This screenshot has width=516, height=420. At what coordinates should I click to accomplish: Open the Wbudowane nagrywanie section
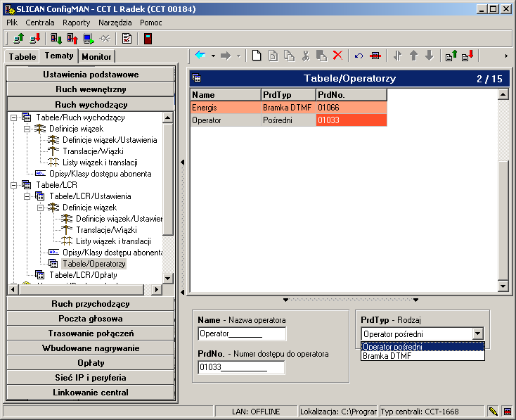click(91, 348)
